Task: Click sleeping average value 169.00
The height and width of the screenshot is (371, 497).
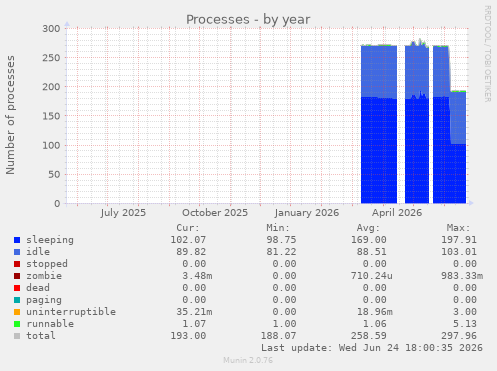Action: [x=369, y=240]
